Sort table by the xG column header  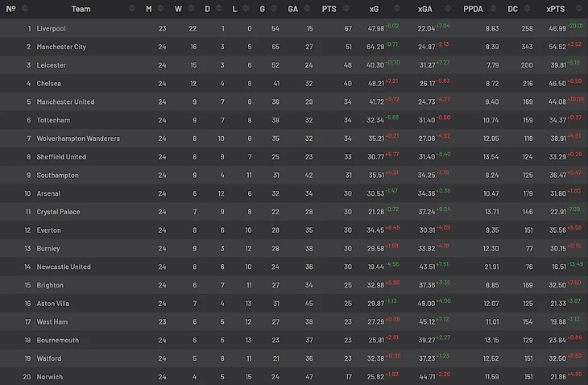[x=374, y=9]
